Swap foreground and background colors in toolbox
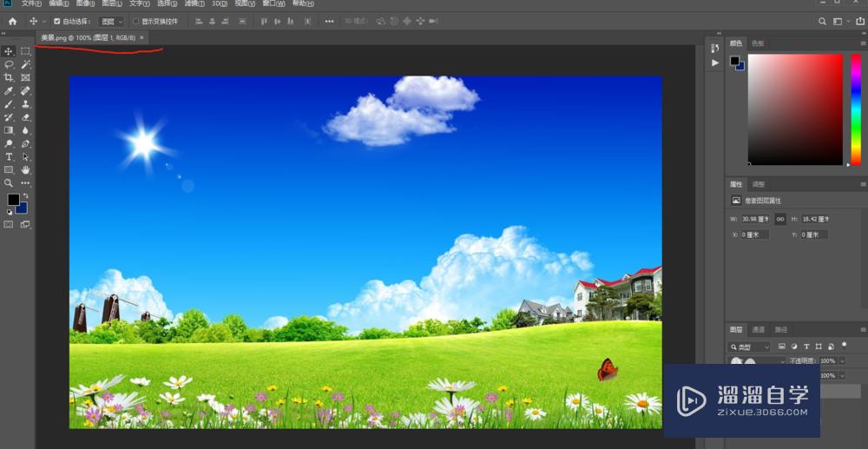Screen dimensions: 868x449 click(x=25, y=196)
